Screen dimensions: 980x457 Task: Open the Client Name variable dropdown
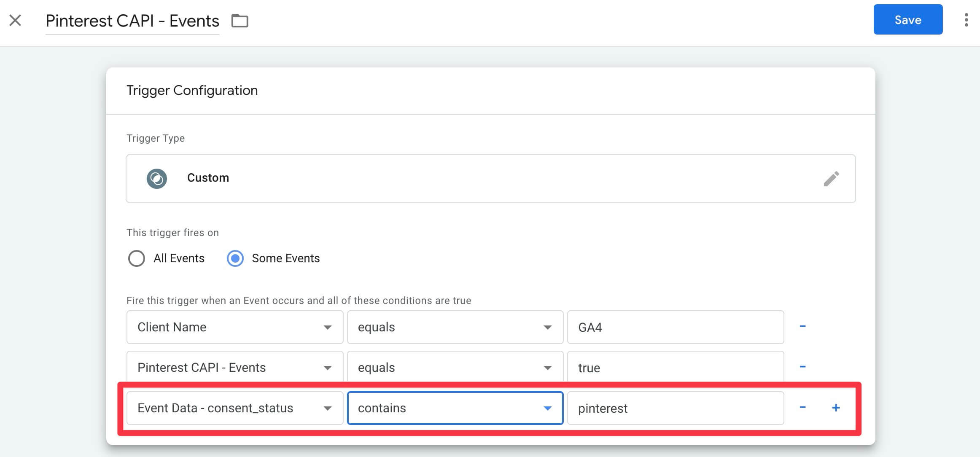[235, 327]
